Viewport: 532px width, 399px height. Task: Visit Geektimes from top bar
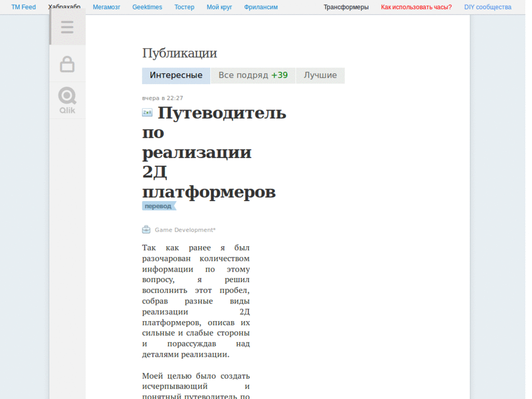click(x=147, y=7)
